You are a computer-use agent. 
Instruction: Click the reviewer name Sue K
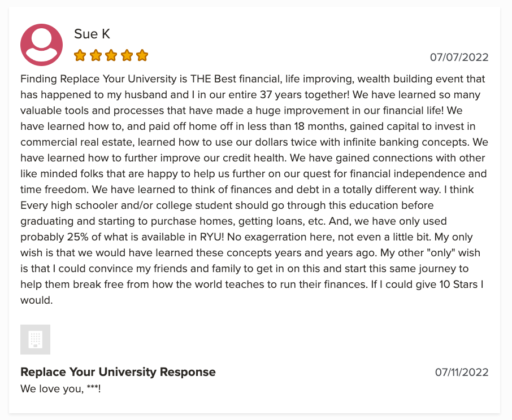pos(92,34)
